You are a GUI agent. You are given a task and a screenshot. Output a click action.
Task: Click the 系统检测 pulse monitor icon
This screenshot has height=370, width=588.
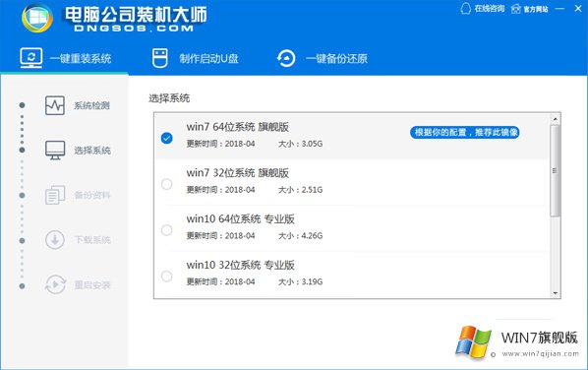55,105
